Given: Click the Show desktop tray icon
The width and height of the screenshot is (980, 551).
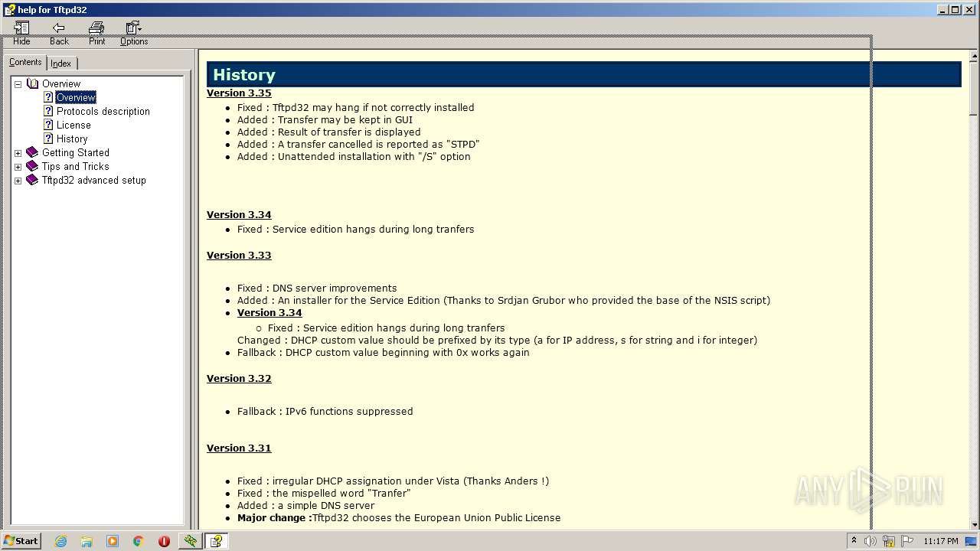Looking at the screenshot, I should [972, 541].
